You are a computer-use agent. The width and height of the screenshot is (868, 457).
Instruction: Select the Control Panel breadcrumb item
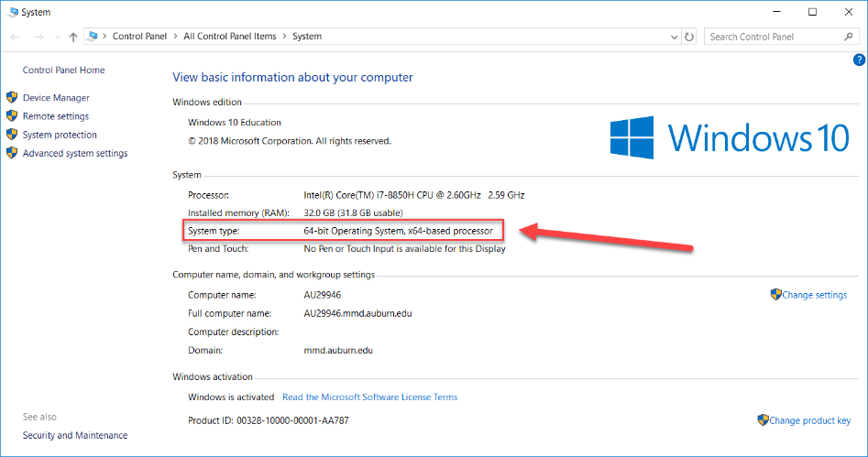tap(139, 37)
